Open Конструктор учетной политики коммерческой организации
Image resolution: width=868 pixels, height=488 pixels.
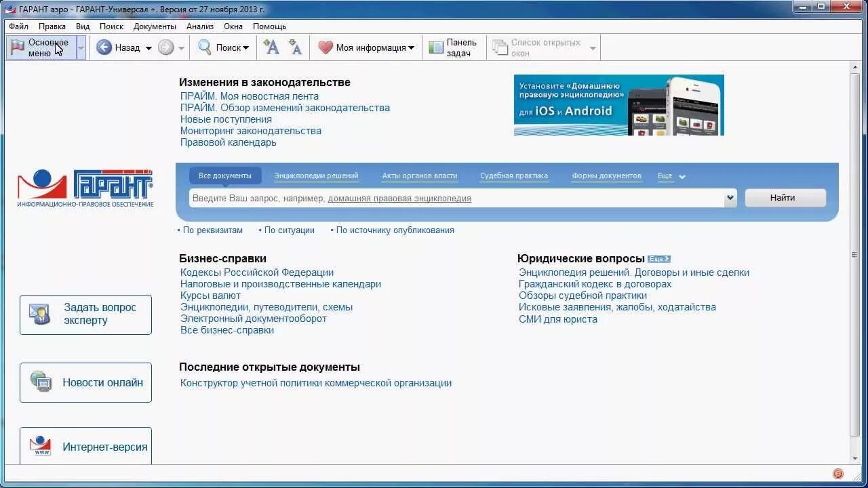tap(316, 383)
